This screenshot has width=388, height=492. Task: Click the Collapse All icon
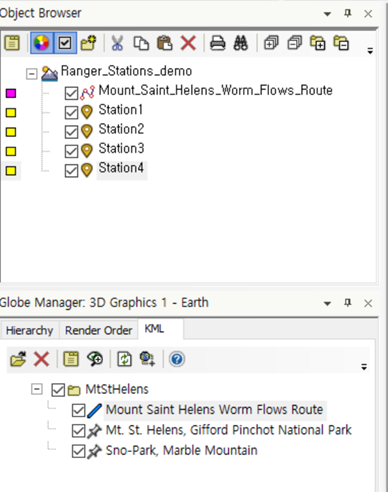(295, 43)
